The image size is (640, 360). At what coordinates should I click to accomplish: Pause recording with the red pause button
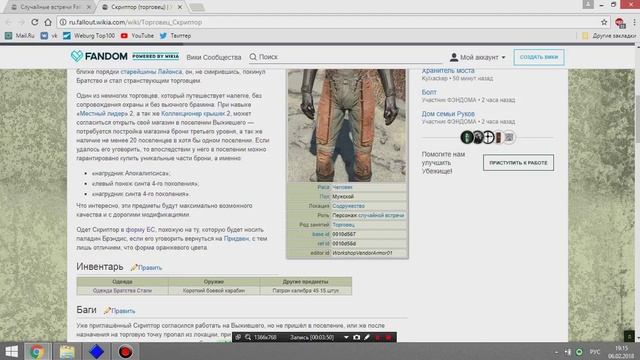click(x=378, y=338)
